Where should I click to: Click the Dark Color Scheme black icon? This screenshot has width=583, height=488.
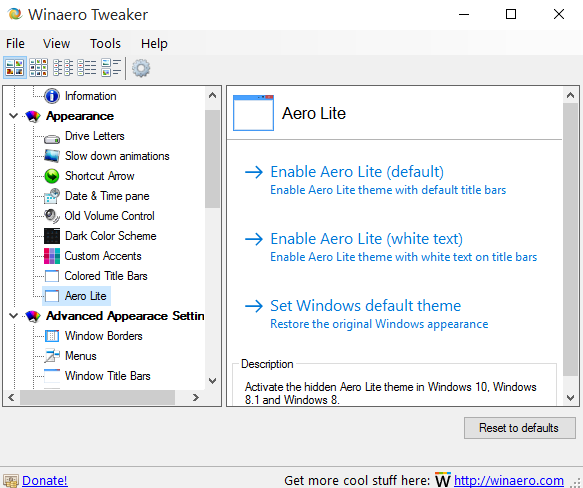[x=52, y=236]
